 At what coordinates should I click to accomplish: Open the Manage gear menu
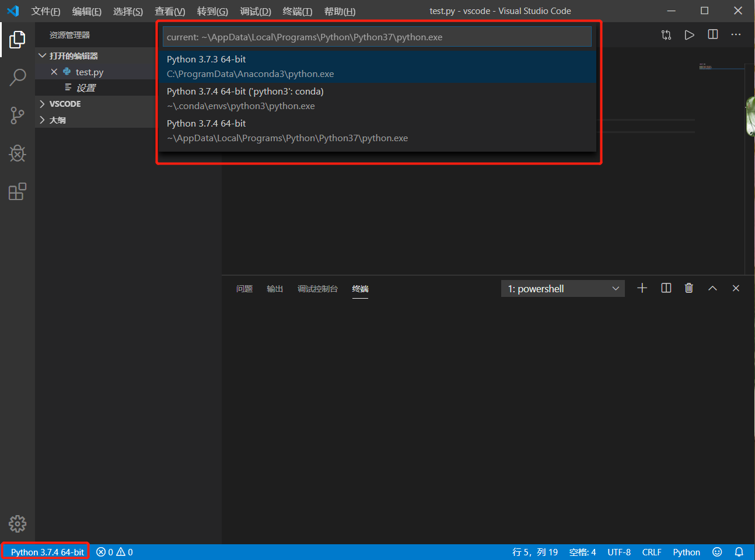[18, 524]
